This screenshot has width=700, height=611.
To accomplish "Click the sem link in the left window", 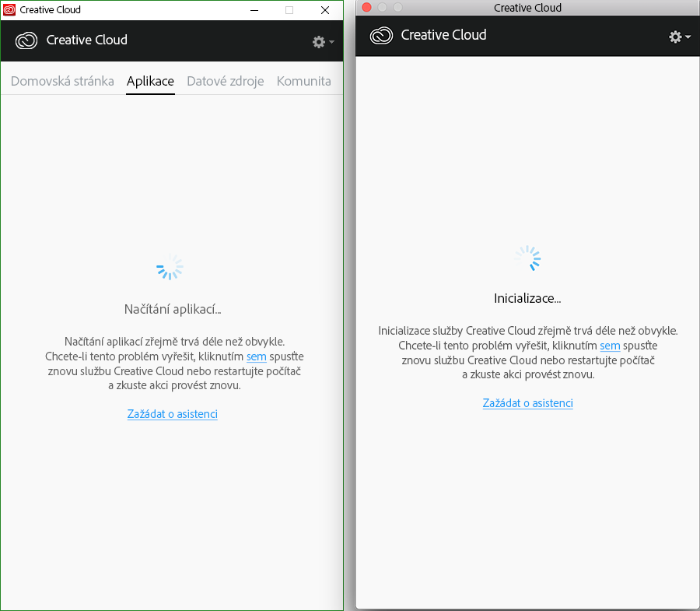I will 257,356.
